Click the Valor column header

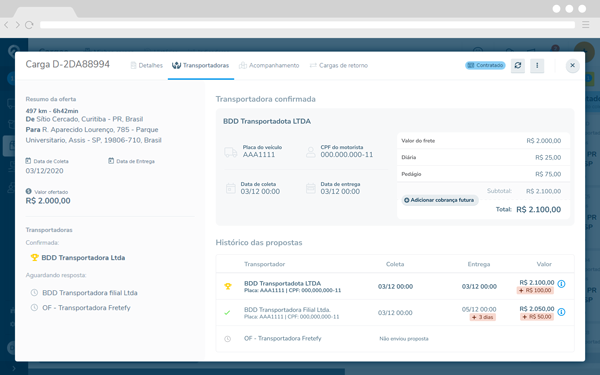coord(544,264)
